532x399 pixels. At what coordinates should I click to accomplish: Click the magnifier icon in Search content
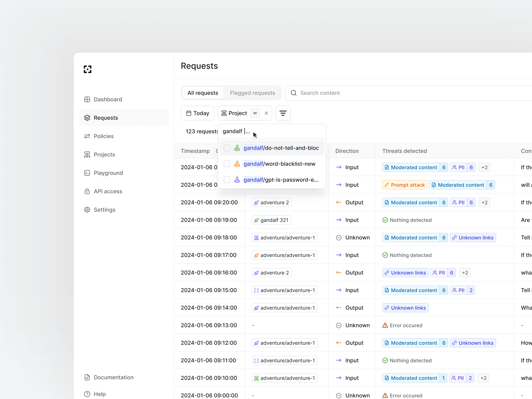[294, 93]
